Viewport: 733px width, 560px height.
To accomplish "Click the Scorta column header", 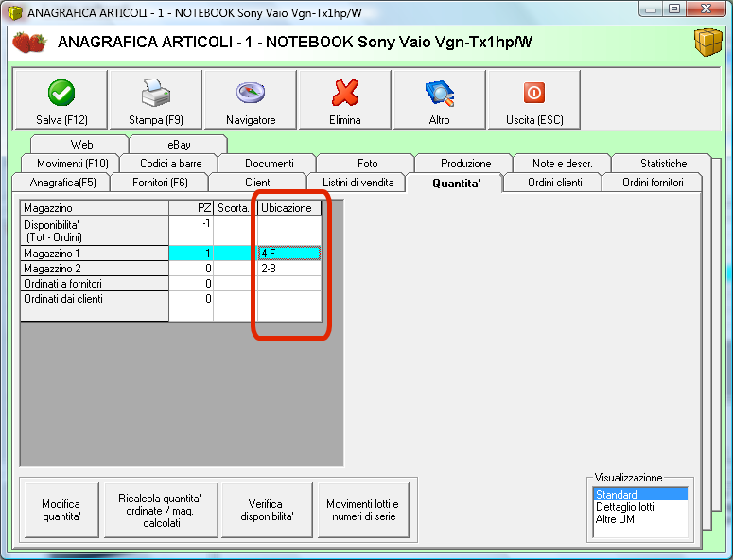I will pyautogui.click(x=235, y=208).
